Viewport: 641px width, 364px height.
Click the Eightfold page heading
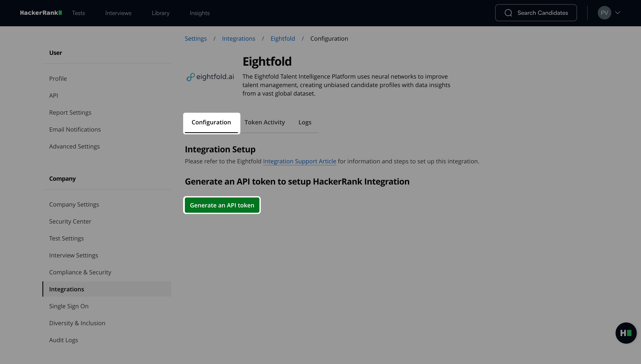pos(267,61)
